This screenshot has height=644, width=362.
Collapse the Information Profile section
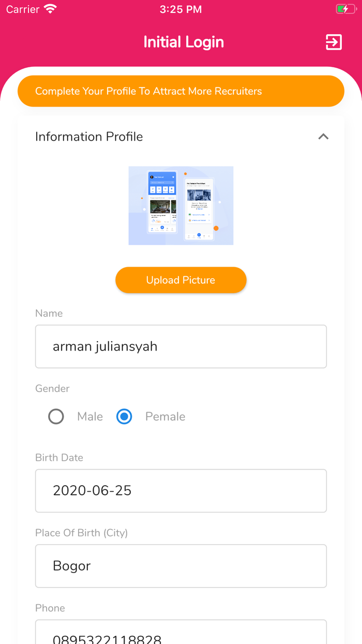pos(323,136)
